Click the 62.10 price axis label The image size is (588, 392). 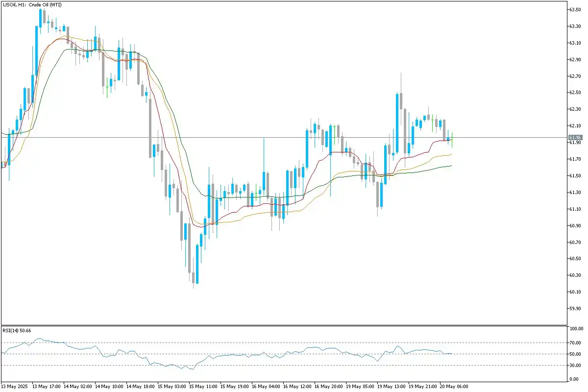[x=575, y=126]
